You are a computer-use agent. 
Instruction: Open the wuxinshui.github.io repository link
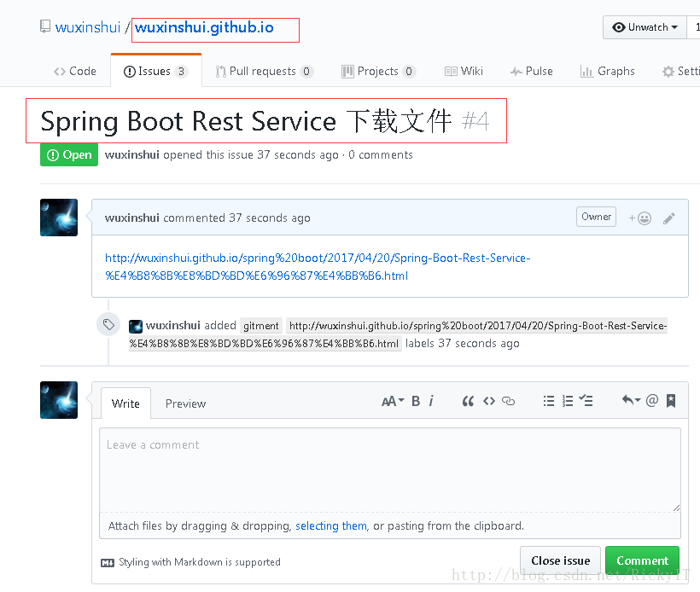204,27
